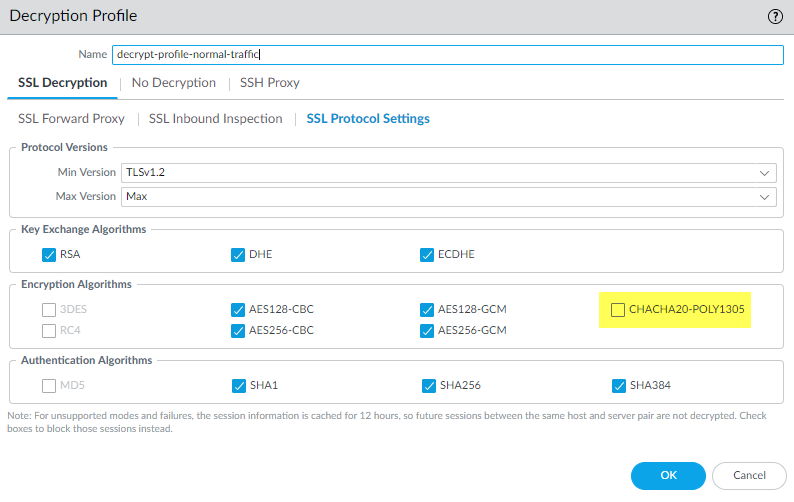Open the SSH Proxy tab

[269, 83]
